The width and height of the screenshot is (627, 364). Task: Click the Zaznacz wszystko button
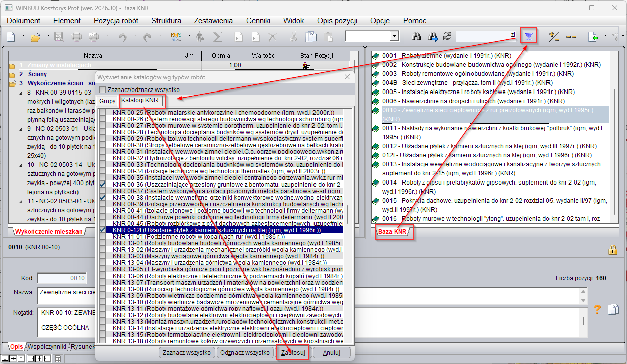(x=187, y=352)
